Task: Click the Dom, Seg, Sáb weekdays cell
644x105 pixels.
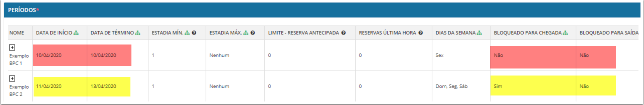Action: [x=451, y=86]
